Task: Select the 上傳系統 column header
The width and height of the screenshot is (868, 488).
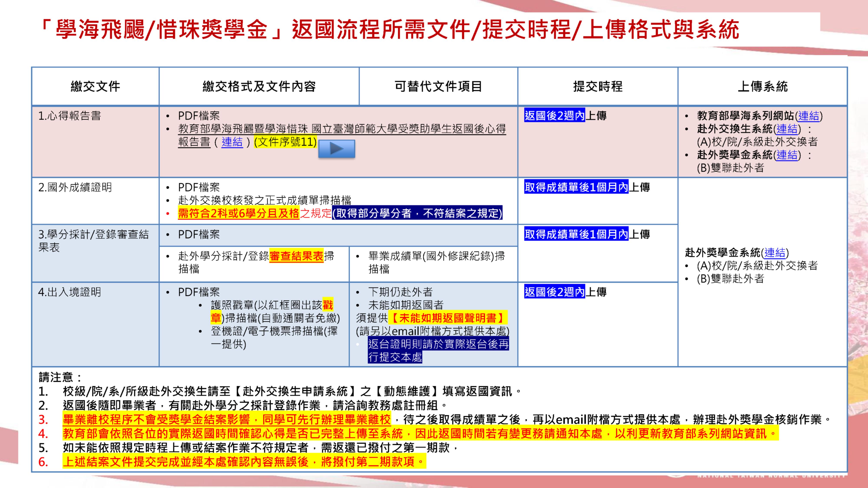Action: (763, 87)
